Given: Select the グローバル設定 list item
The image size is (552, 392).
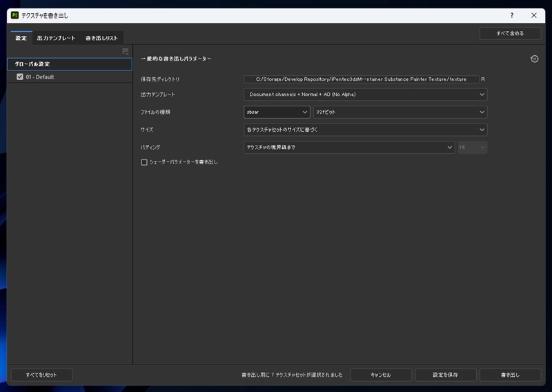Looking at the screenshot, I should point(70,64).
